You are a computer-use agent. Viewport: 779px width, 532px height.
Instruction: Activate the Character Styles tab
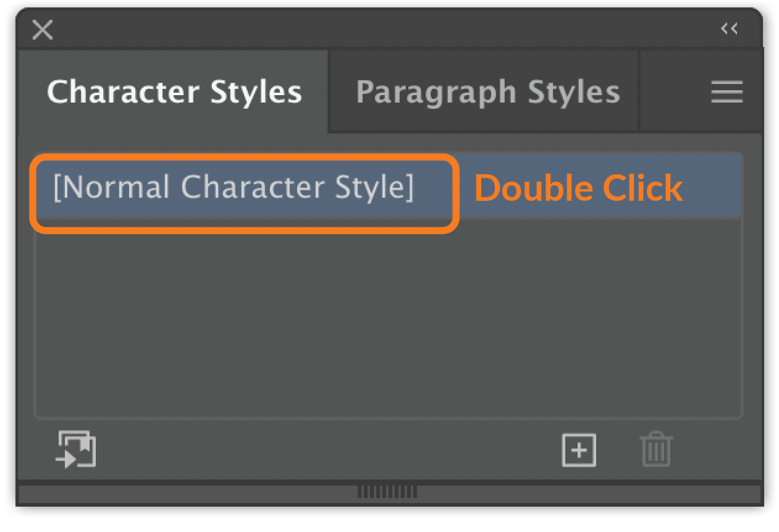[174, 92]
